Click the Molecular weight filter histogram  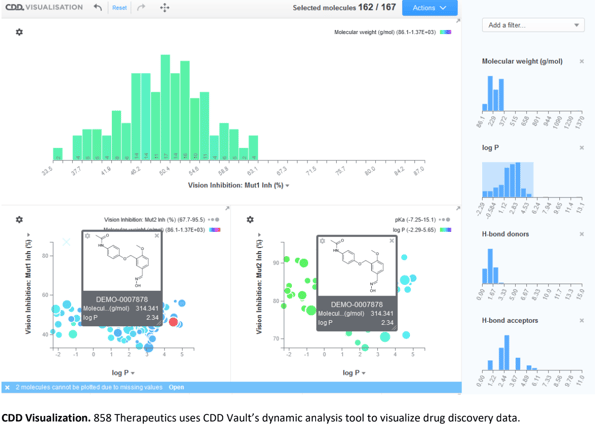click(532, 93)
